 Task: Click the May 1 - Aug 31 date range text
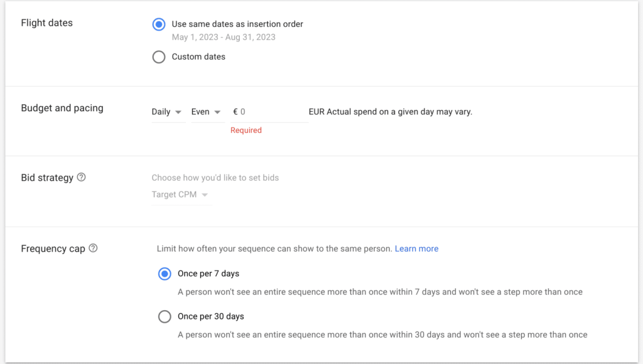[224, 37]
